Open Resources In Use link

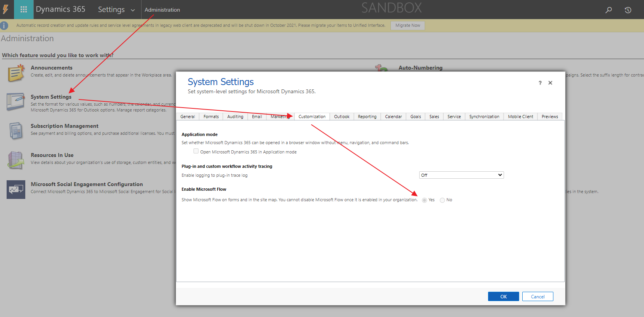[x=52, y=155]
